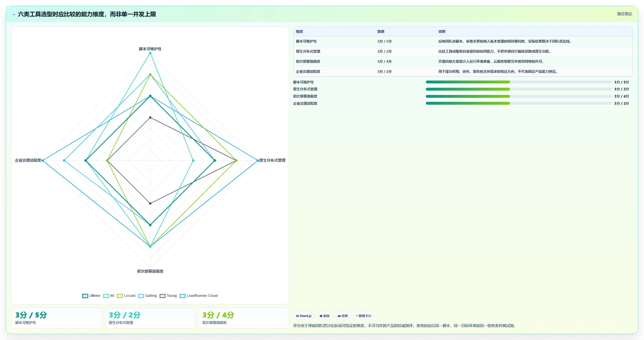Click the 企业治理适配度 progress bar
644x340 pixels.
pyautogui.click(x=519, y=103)
